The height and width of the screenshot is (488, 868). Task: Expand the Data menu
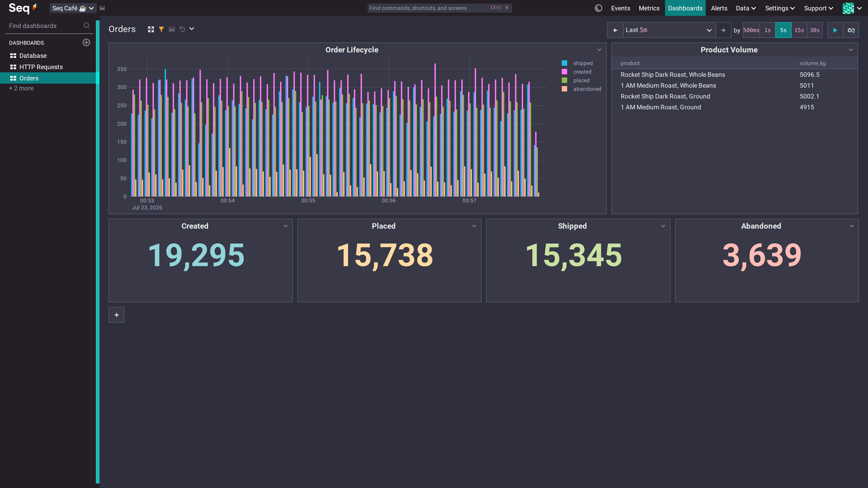click(x=746, y=8)
